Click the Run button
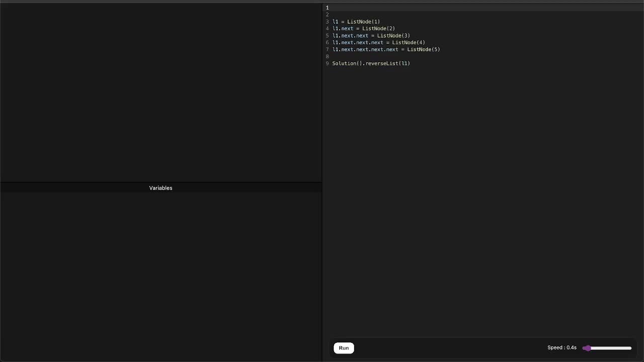This screenshot has width=644, height=362. [344, 348]
